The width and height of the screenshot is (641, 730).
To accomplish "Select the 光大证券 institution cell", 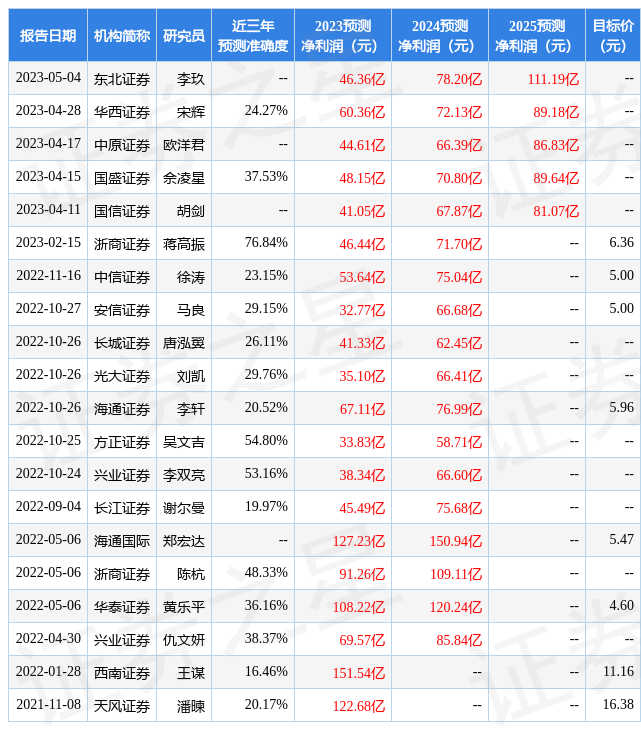I will pyautogui.click(x=122, y=377).
